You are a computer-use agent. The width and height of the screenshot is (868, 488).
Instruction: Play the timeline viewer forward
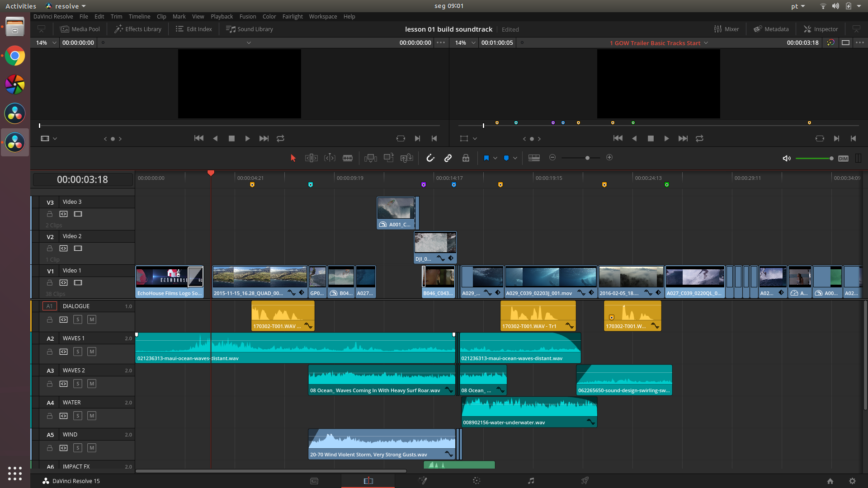point(666,139)
